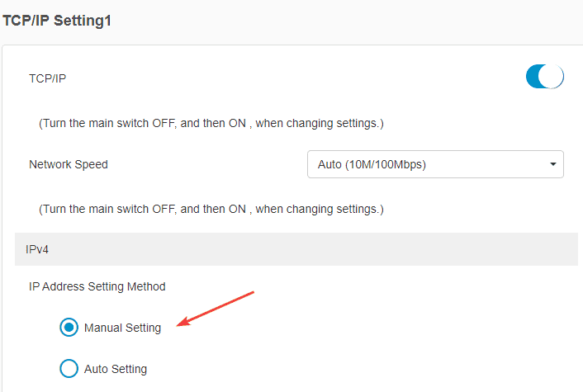
Task: Click the Network Speed field label
Action: tap(69, 164)
